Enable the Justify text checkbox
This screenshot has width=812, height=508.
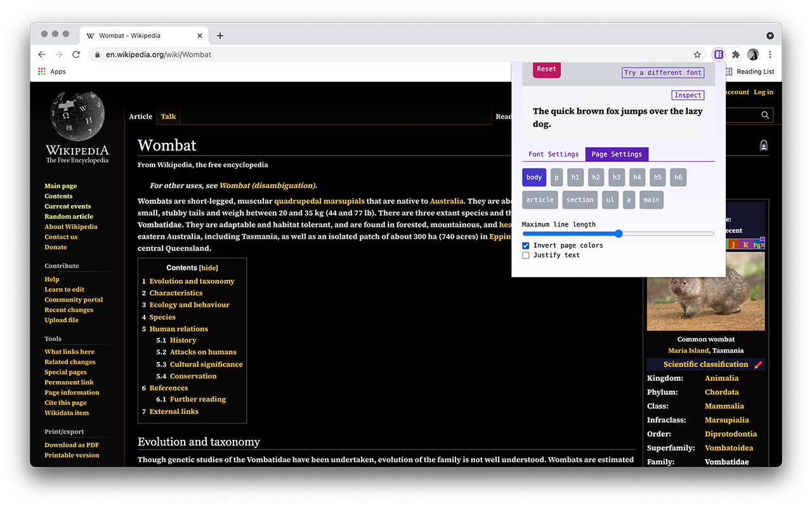[x=526, y=255]
